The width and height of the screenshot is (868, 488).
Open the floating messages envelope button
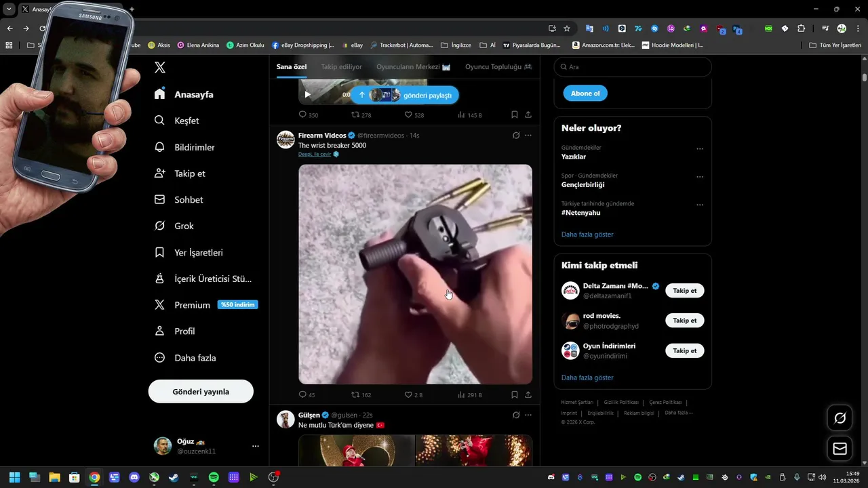840,449
